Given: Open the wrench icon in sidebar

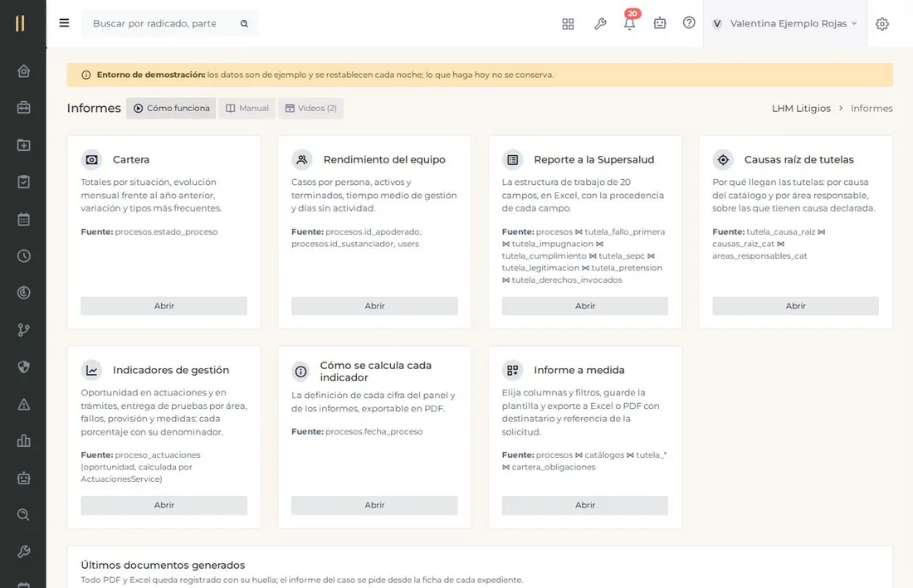Looking at the screenshot, I should coord(23,552).
